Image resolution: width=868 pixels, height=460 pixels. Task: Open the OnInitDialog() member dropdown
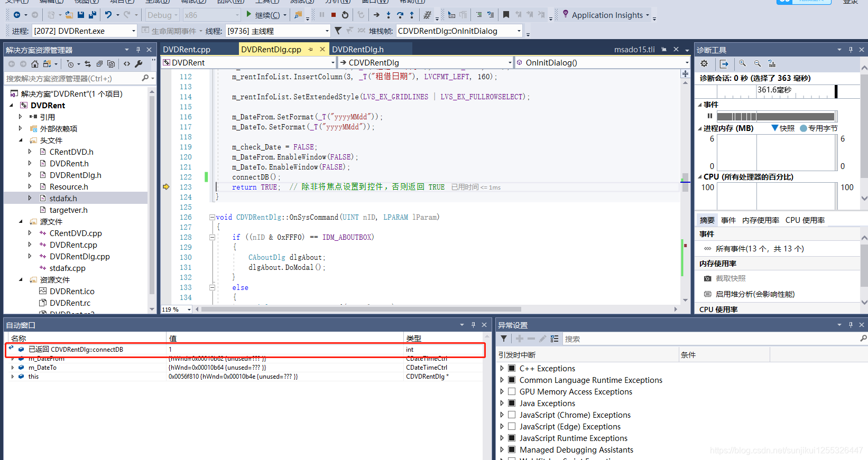point(602,62)
